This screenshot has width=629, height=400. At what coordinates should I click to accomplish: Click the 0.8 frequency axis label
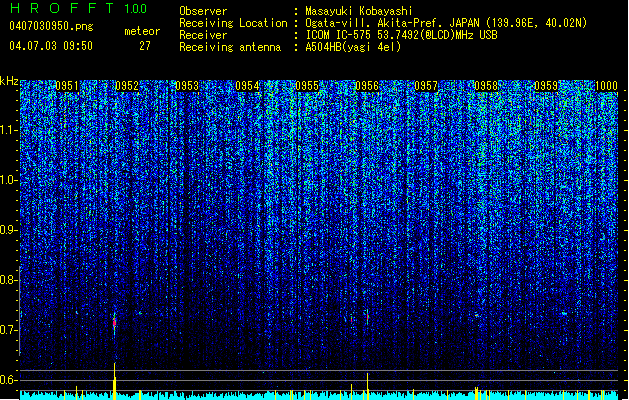tap(8, 280)
